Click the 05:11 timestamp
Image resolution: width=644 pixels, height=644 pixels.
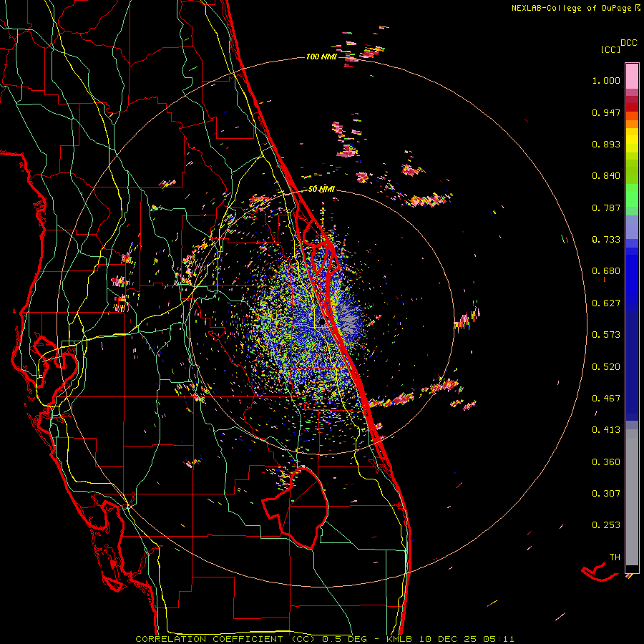click(499, 639)
